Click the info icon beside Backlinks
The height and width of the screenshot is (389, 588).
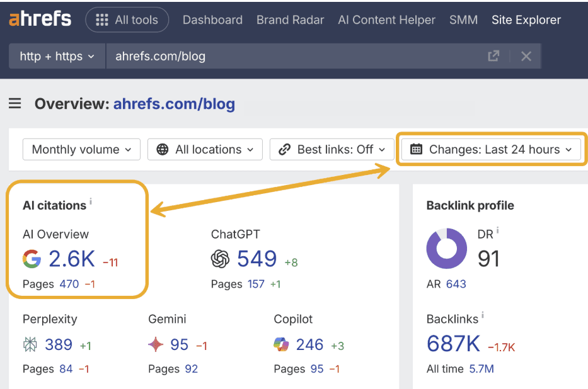[483, 315]
